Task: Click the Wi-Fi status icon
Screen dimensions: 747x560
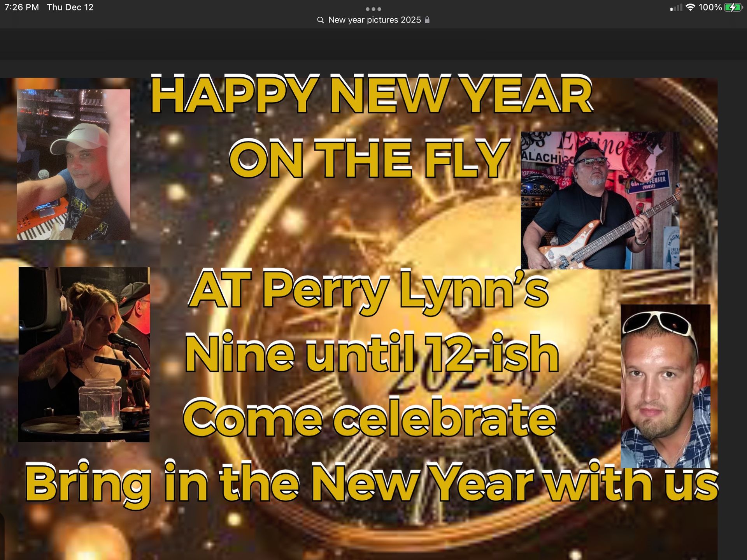Action: [x=690, y=7]
